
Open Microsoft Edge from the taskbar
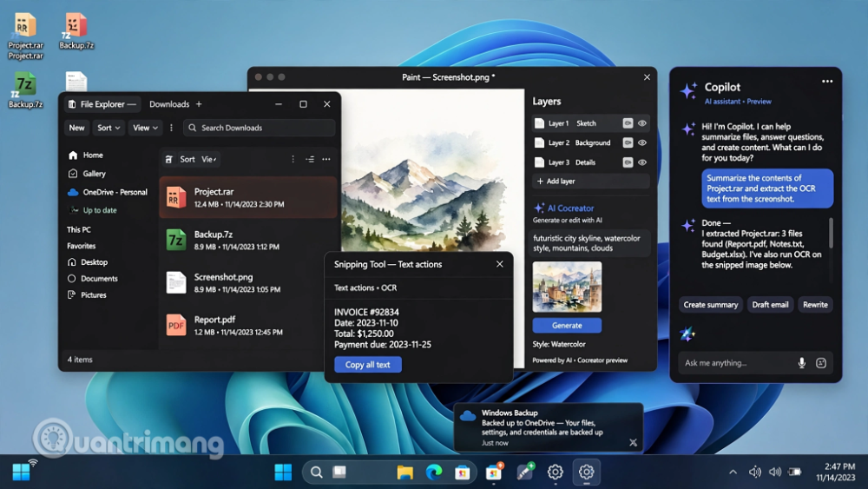[434, 472]
